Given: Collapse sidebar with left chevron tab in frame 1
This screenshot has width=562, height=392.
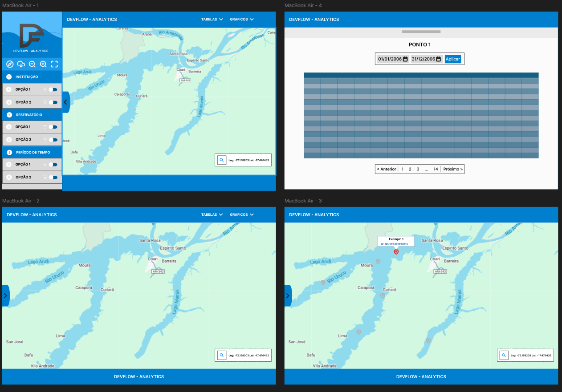Looking at the screenshot, I should pos(66,102).
